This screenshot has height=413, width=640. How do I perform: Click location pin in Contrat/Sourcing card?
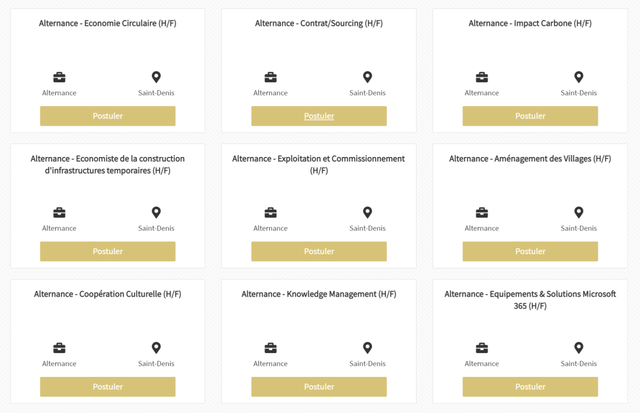367,77
